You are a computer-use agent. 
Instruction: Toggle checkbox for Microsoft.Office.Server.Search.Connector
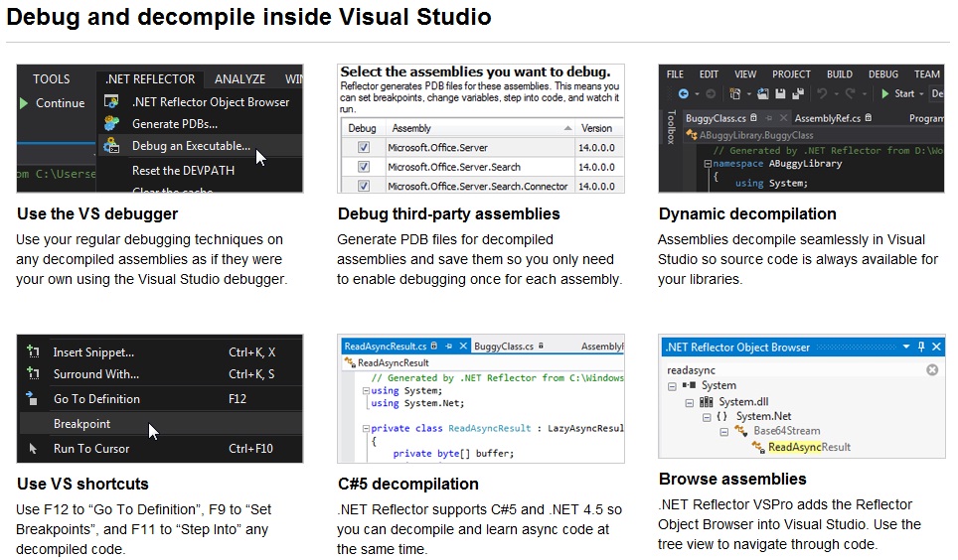364,186
